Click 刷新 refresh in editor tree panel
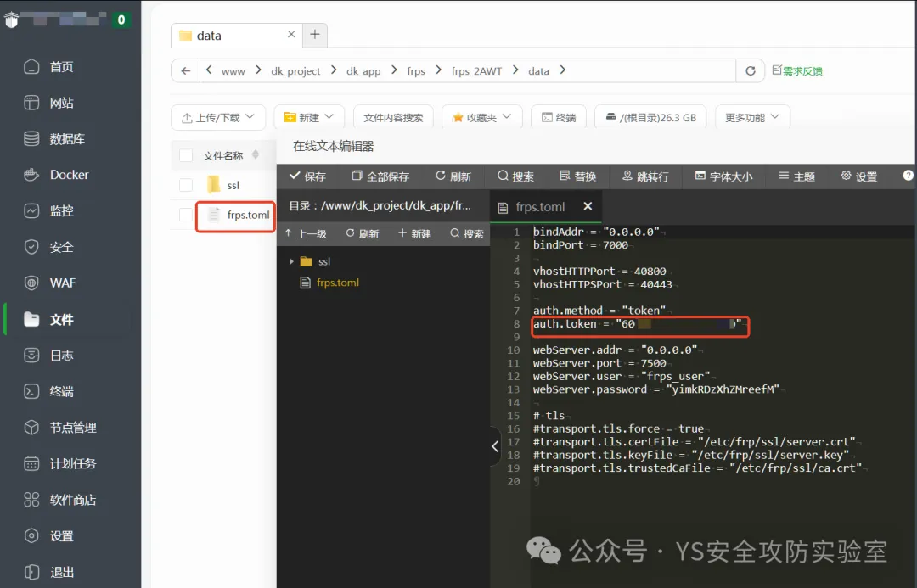Screen dimensions: 917x588 coord(363,234)
